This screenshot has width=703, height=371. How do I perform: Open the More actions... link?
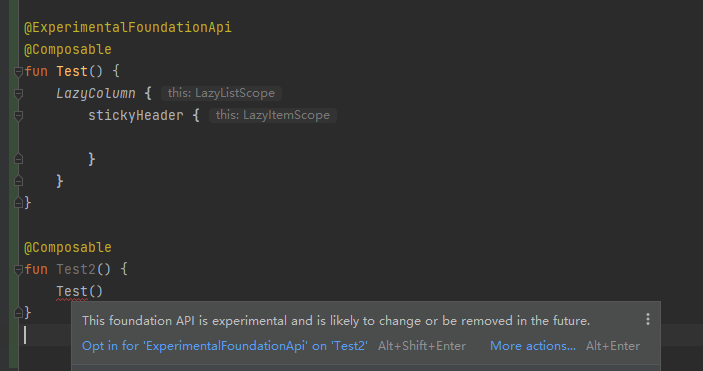(533, 346)
